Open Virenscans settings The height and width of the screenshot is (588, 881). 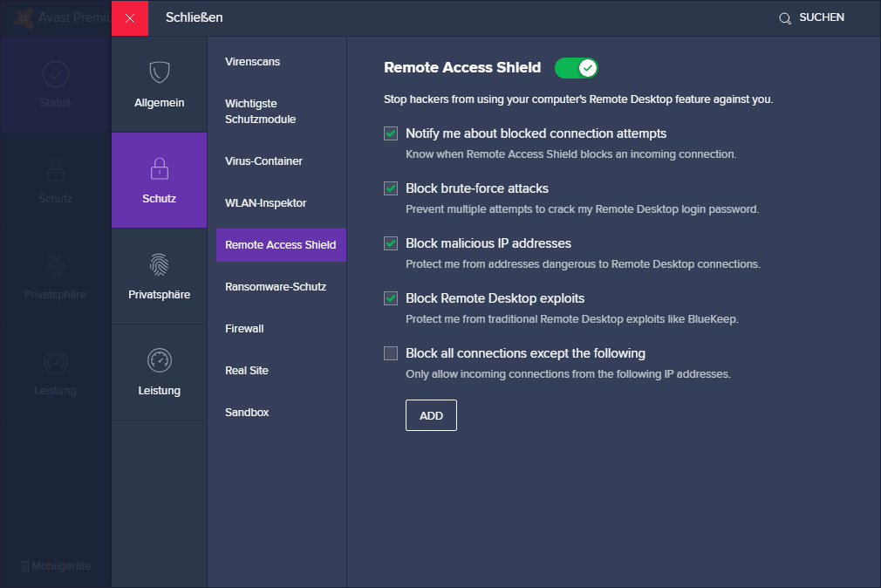tap(252, 62)
